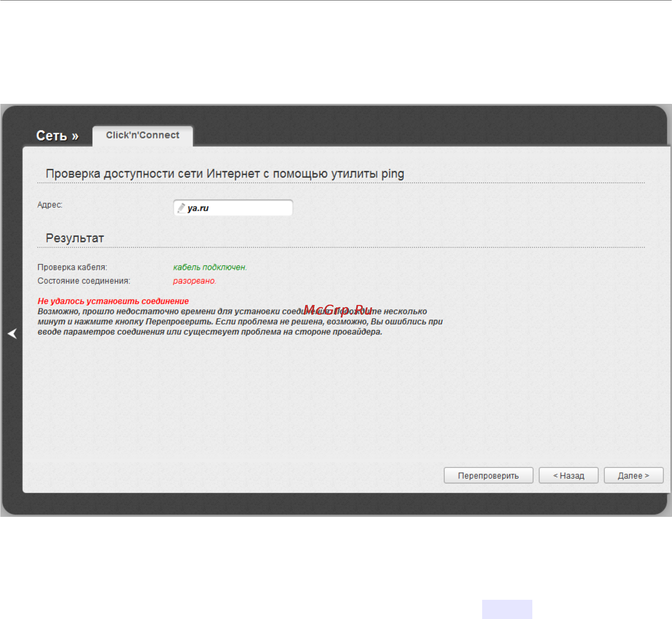Click the Не удалось установить соединение error
Screen dimensions: 672x619
click(x=113, y=301)
